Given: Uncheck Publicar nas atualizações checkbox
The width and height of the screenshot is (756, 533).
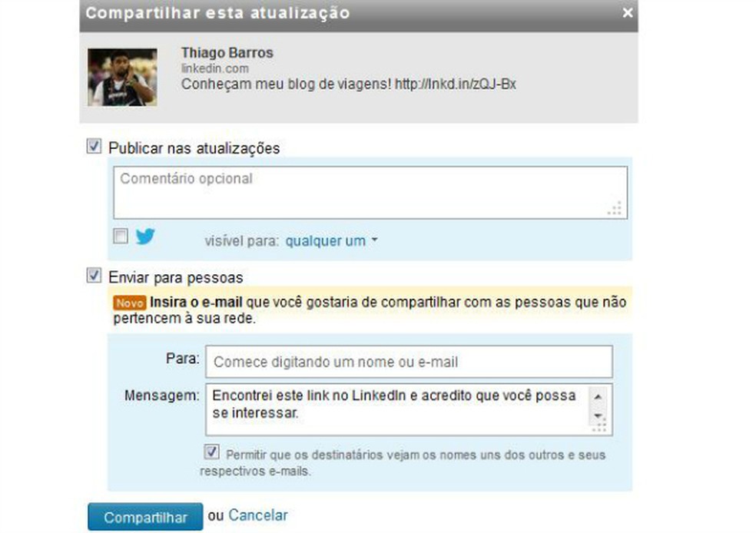Looking at the screenshot, I should click(x=94, y=146).
